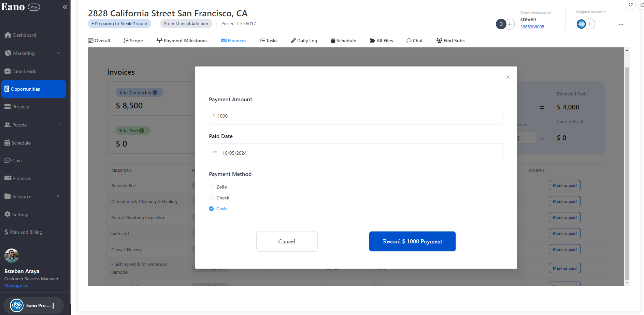Click the Total Contracted info icon
The width and height of the screenshot is (644, 315).
pos(155,92)
